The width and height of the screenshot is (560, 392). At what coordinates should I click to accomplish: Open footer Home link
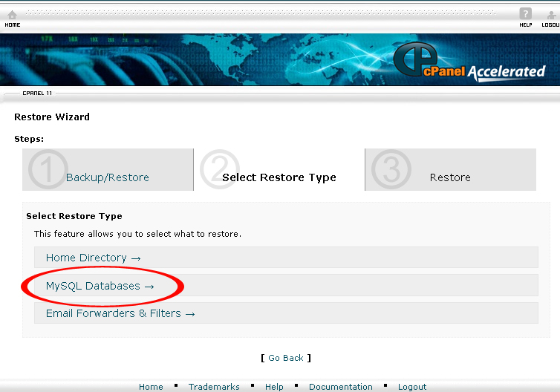coord(151,387)
